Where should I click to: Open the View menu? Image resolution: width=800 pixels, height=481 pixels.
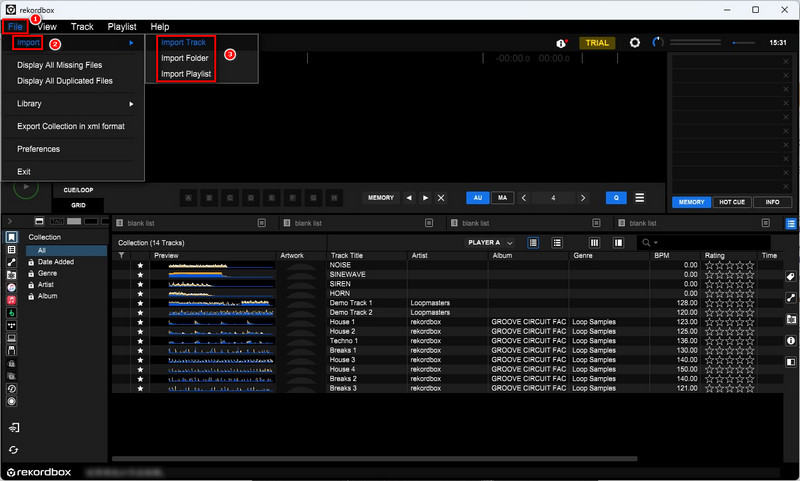coord(47,27)
